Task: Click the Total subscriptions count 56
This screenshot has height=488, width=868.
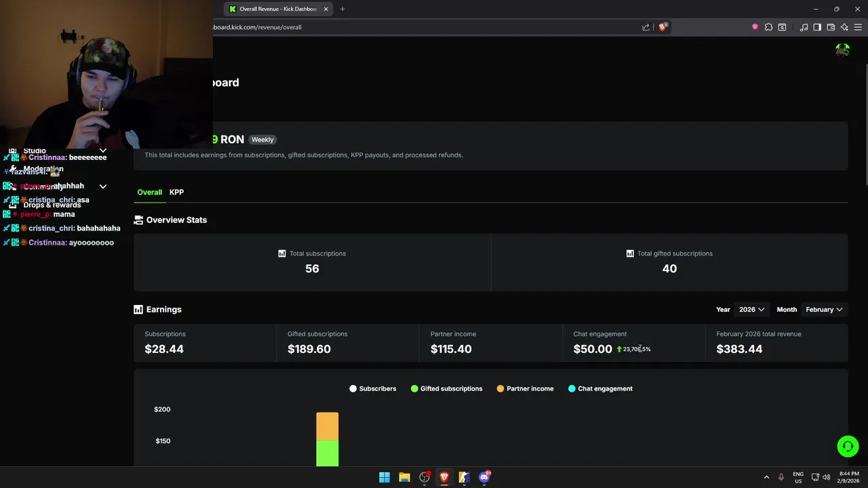Action: pyautogui.click(x=312, y=268)
